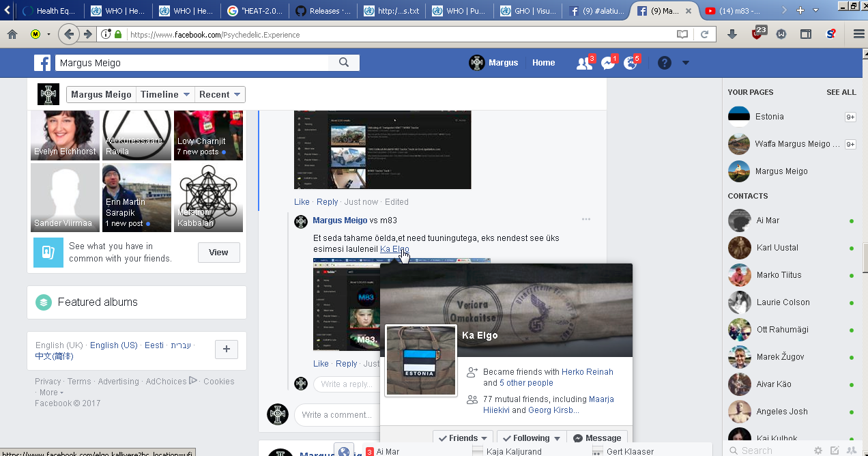Click the Facebook logo icon
Image resolution: width=868 pixels, height=456 pixels.
43,63
